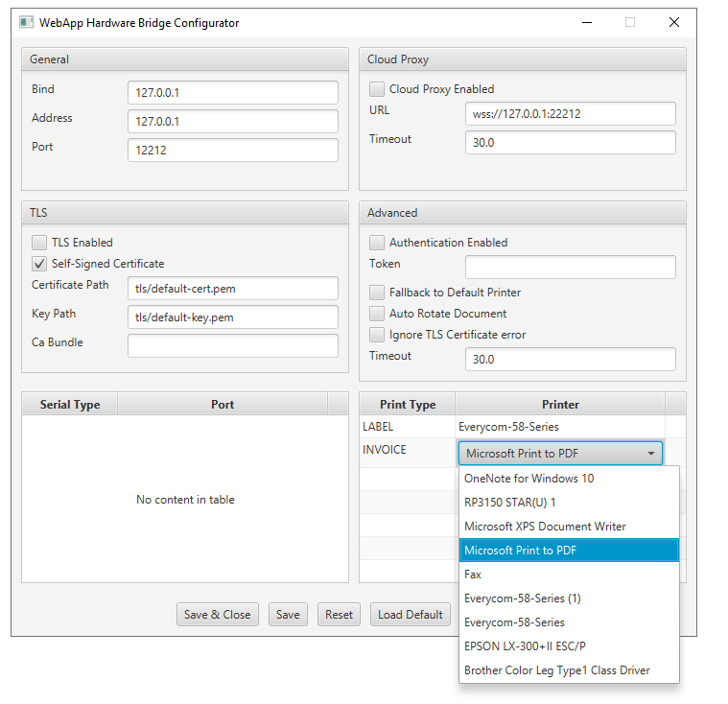This screenshot has width=728, height=704.
Task: Check Fallback to Default Printer
Action: tap(377, 293)
